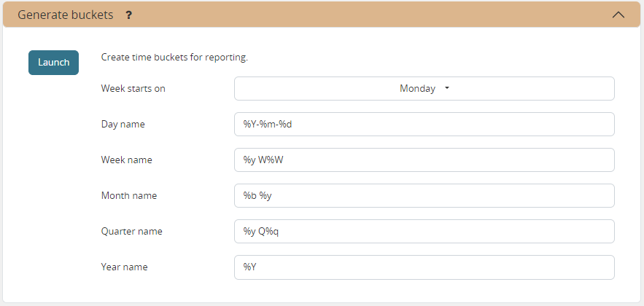
Task: Click the 'Quarter name' label text
Action: [131, 232]
